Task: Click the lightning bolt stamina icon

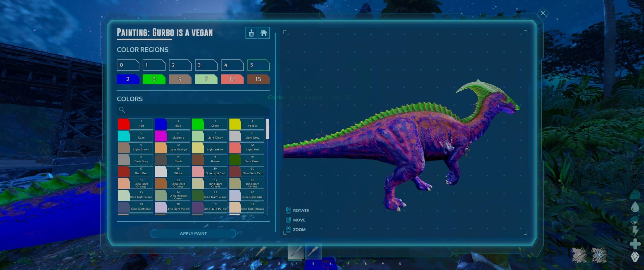Action: click(x=635, y=231)
